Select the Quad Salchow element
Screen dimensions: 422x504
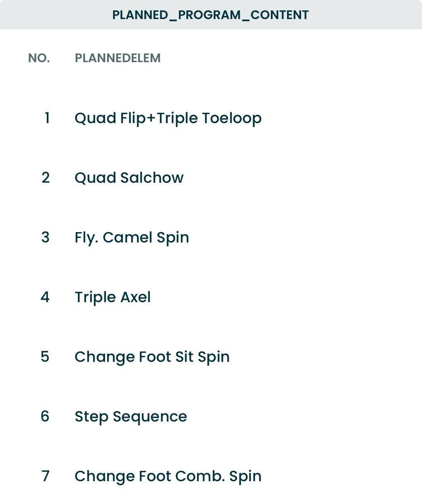pos(129,178)
